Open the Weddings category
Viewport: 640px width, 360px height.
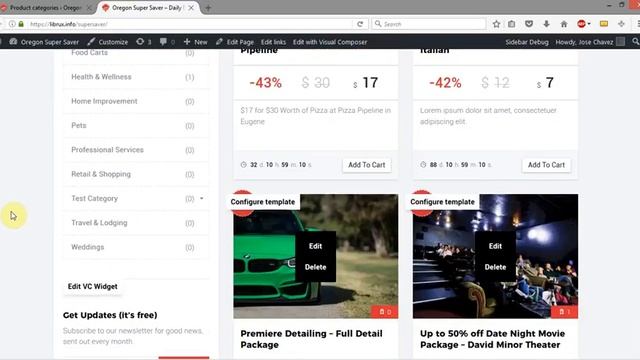87,247
